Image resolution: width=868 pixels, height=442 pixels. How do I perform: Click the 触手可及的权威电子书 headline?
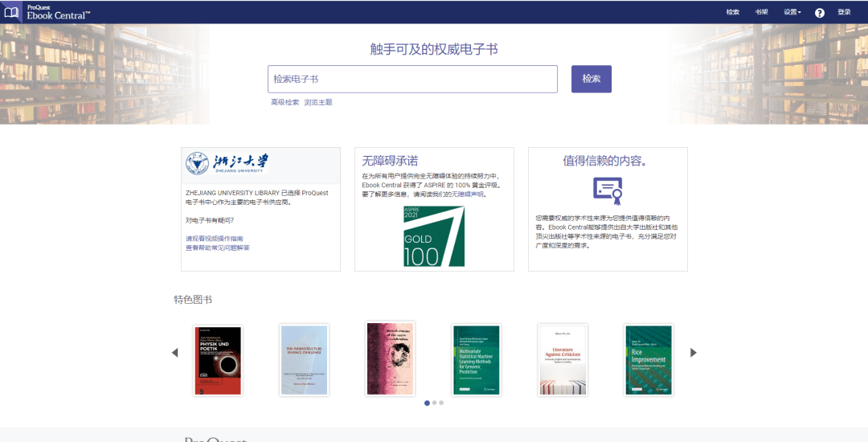point(434,49)
